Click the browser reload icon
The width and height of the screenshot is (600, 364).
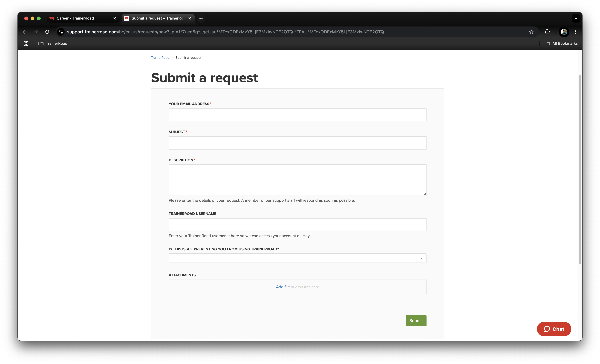click(x=47, y=32)
